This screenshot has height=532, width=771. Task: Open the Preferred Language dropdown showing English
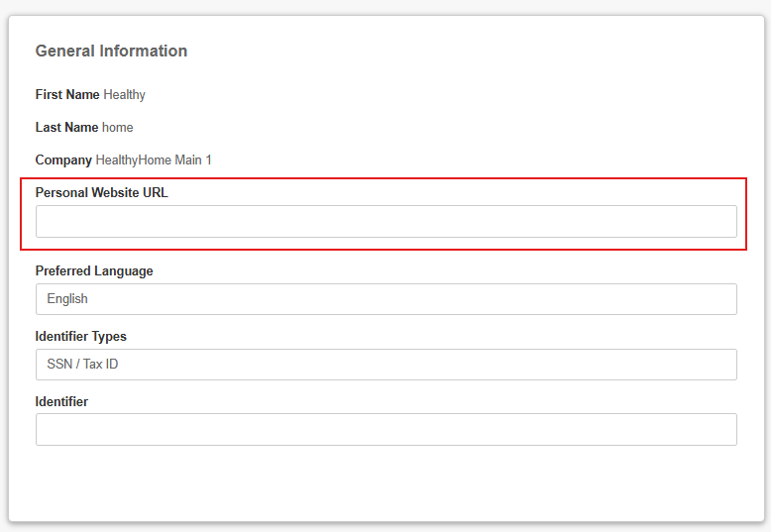point(385,299)
